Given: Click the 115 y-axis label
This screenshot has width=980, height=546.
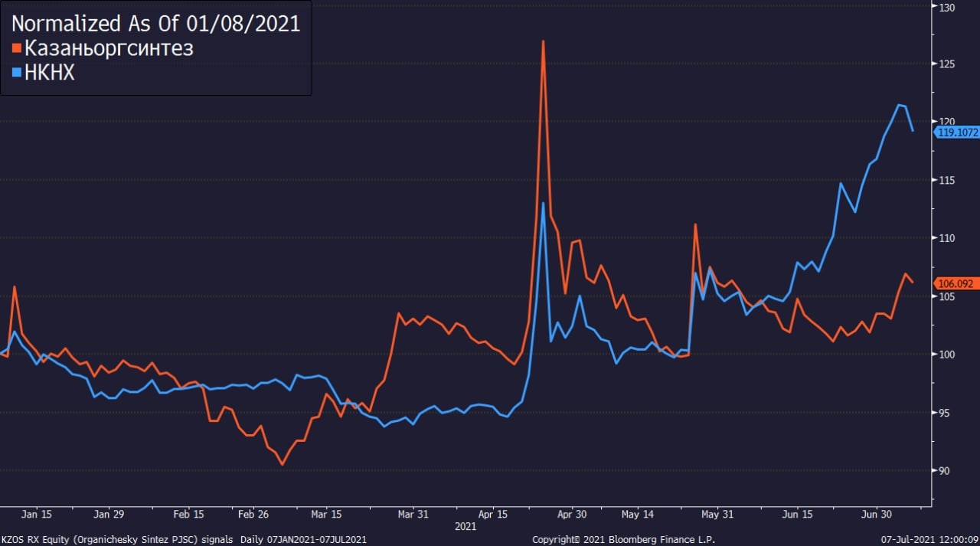Looking at the screenshot, I should pos(946,180).
